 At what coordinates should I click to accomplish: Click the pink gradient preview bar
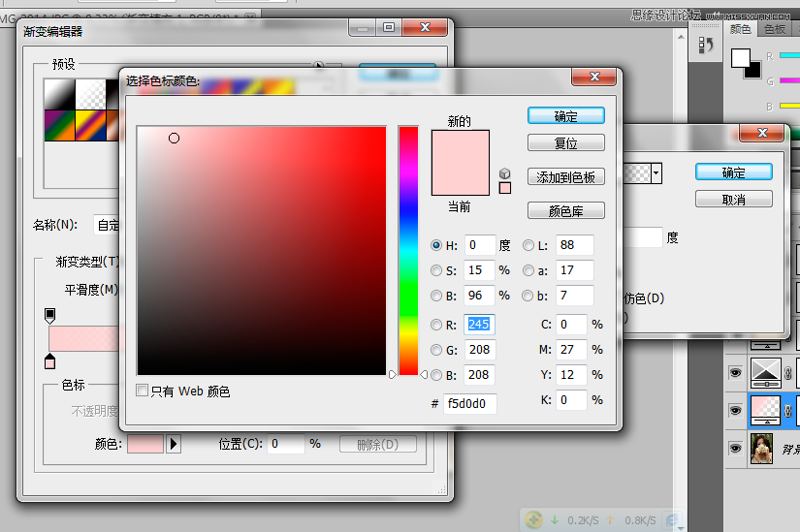click(x=83, y=339)
